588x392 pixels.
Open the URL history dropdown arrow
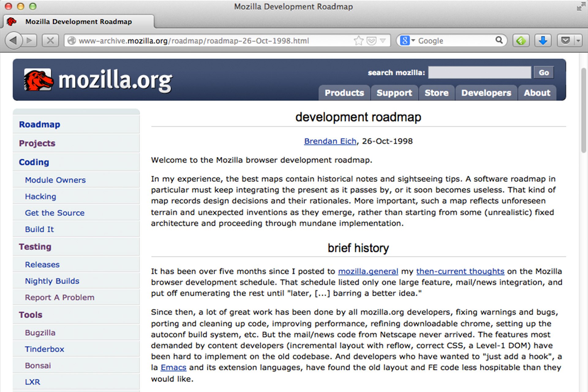coord(383,40)
